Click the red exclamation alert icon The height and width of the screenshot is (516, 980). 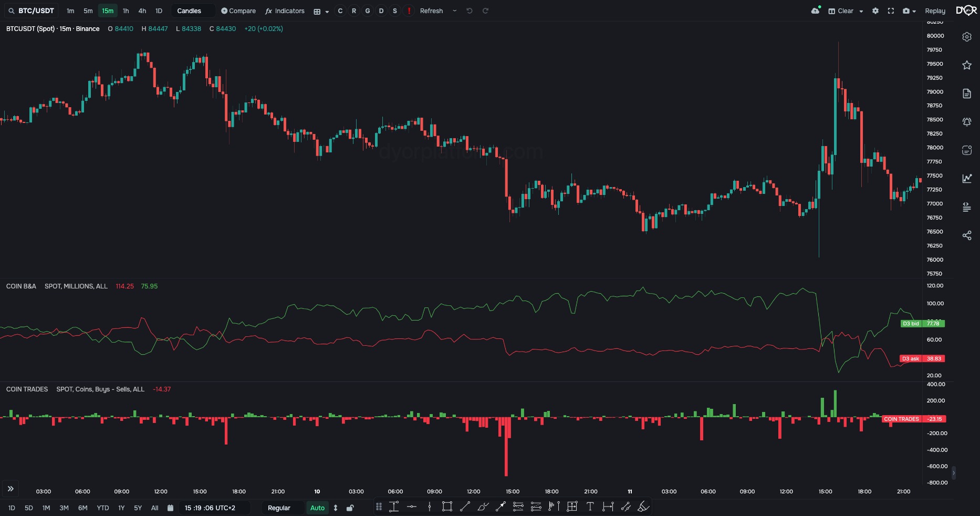(409, 11)
